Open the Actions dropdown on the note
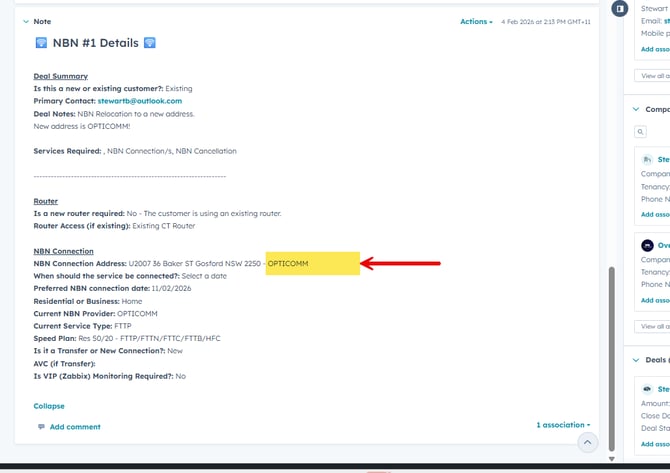Screen dimensions: 670x473 (x=476, y=21)
